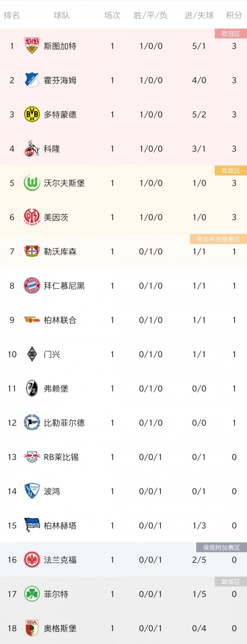Click the Bayer Leverkusen crest
Image resolution: width=247 pixels, height=644 pixels.
tap(32, 251)
